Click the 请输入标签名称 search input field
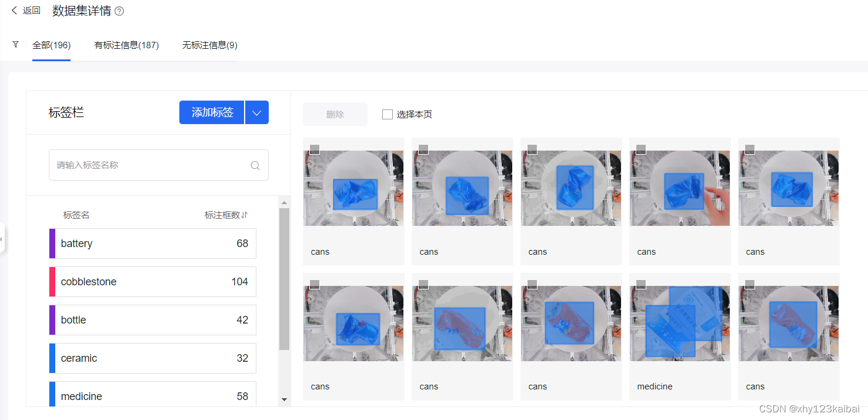The width and height of the screenshot is (868, 420). [159, 165]
